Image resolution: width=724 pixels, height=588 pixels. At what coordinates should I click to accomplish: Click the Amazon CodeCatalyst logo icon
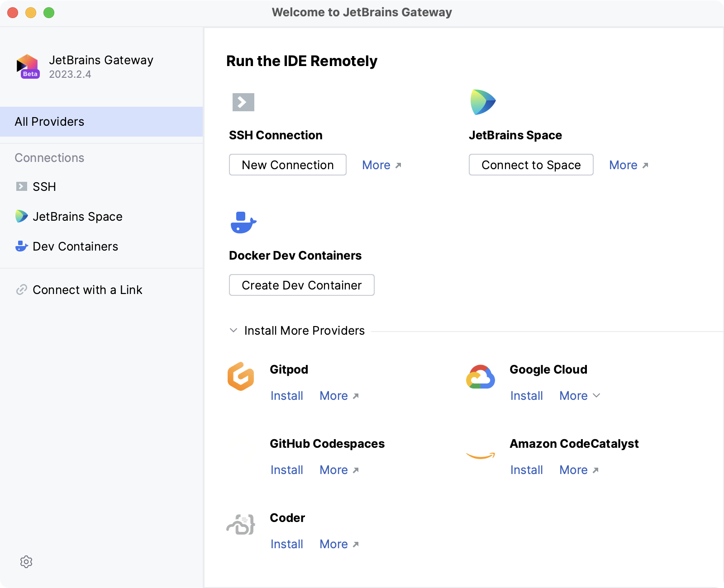point(481,456)
